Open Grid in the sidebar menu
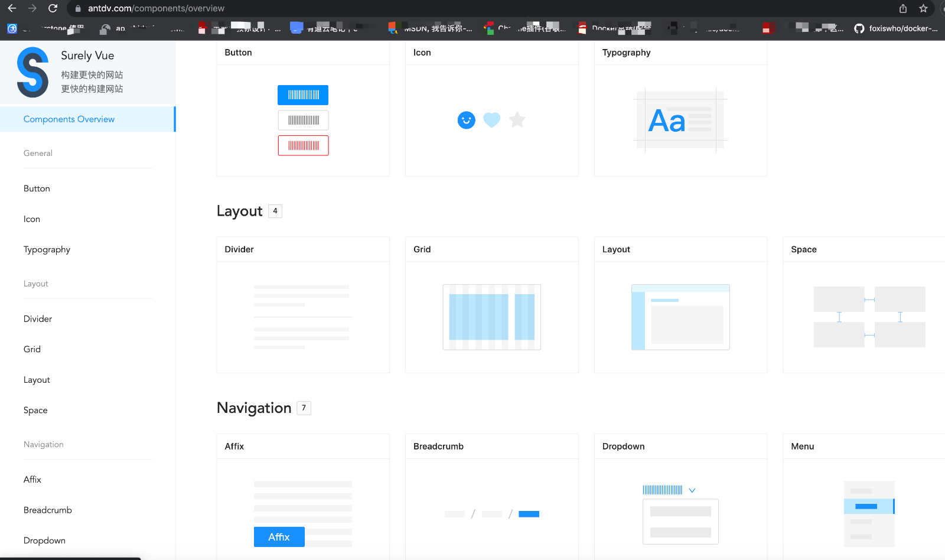The width and height of the screenshot is (945, 560). (x=32, y=350)
